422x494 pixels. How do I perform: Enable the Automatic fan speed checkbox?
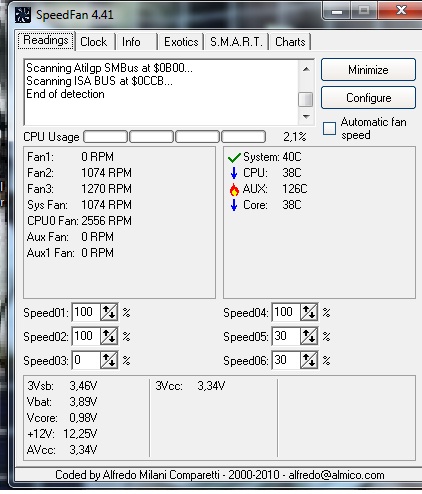[329, 128]
